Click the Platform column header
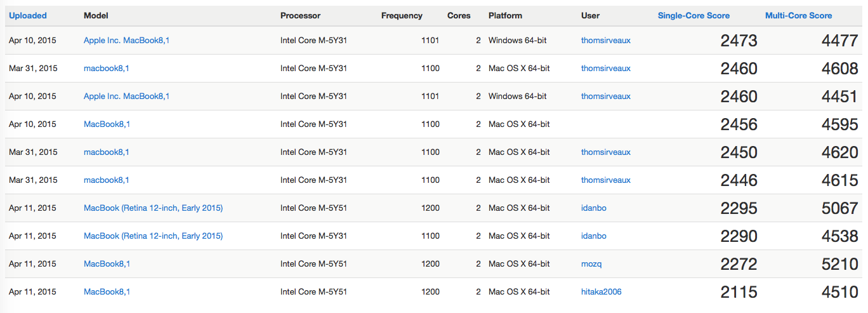 (x=505, y=15)
